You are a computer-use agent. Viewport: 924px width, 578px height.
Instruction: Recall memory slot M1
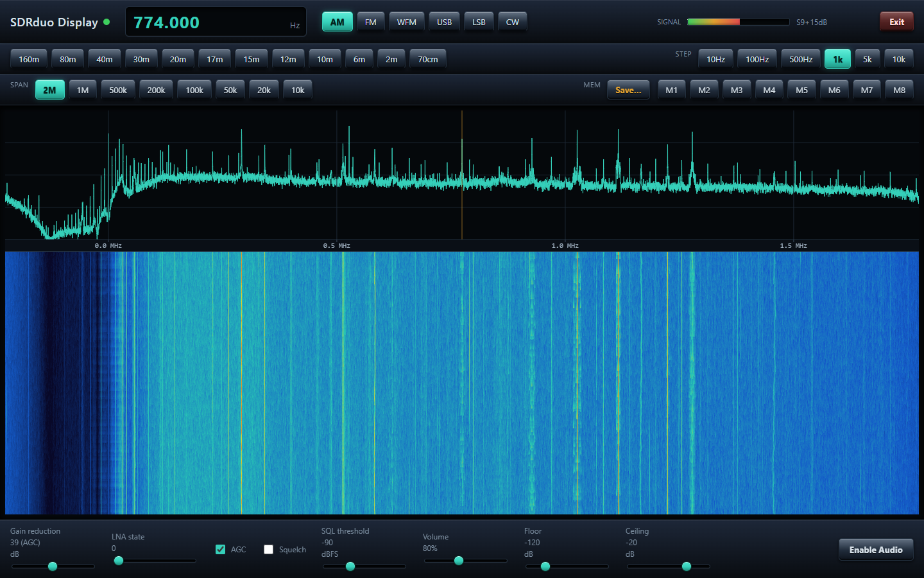click(672, 90)
